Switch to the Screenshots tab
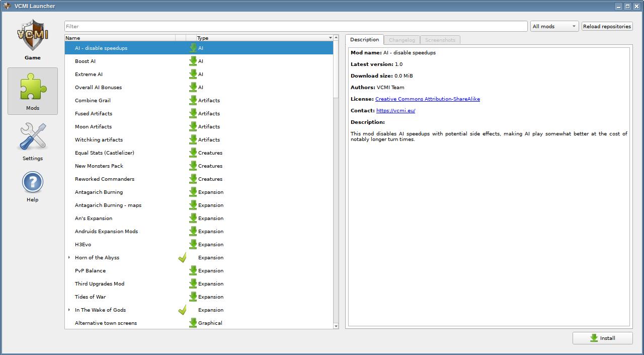 (x=440, y=40)
